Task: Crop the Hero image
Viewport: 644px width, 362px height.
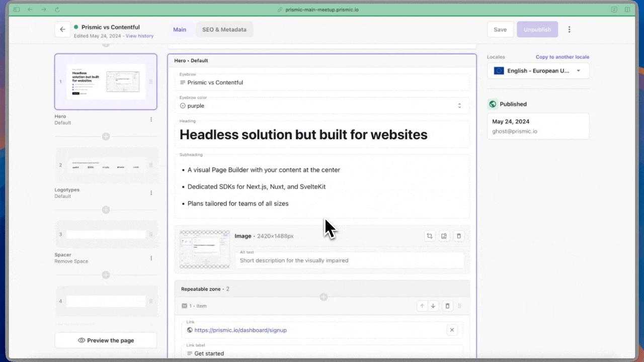Action: pos(430,236)
